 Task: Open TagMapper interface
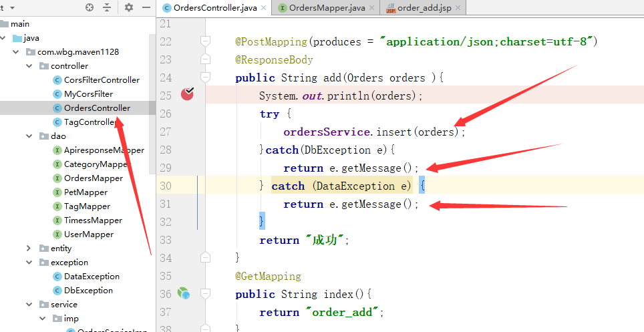click(x=87, y=206)
